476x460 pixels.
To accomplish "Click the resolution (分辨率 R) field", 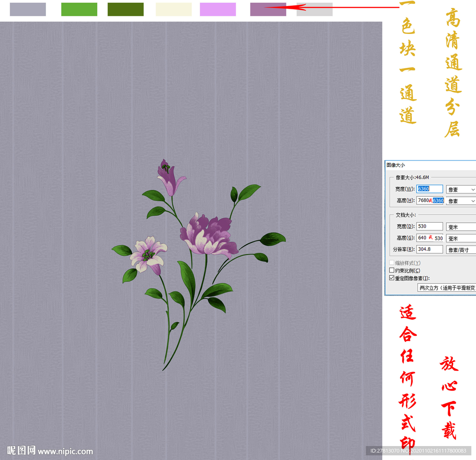I will point(430,249).
